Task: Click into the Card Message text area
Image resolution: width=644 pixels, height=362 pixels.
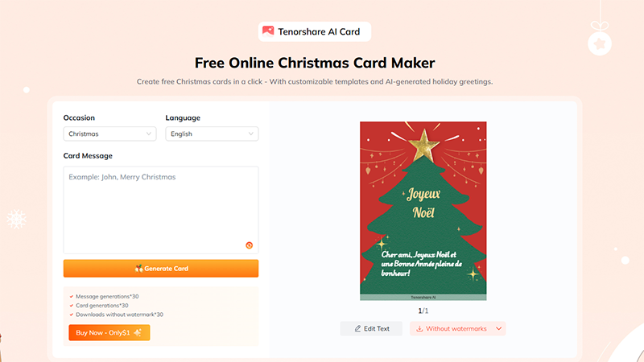Action: (161, 210)
